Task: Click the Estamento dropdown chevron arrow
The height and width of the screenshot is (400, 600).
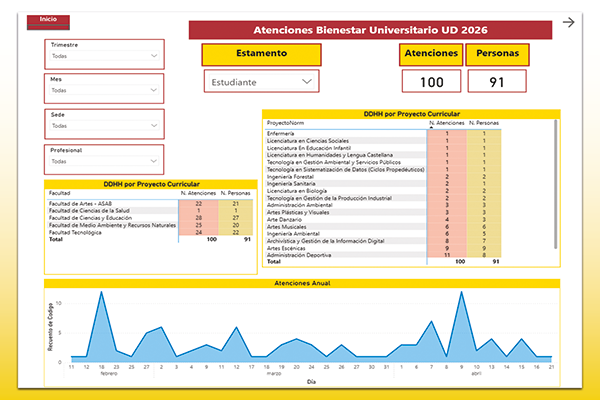Action: [x=307, y=82]
